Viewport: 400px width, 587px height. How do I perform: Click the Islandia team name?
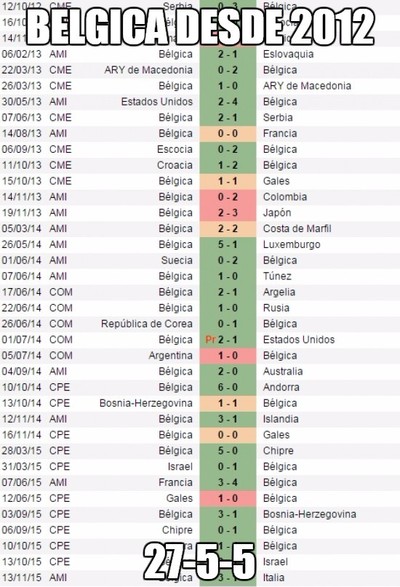281,419
